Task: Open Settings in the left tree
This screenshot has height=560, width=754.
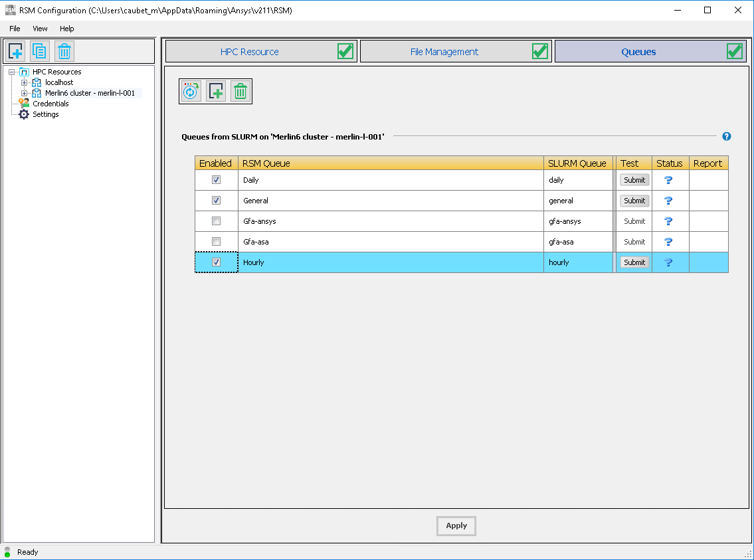Action: tap(45, 114)
